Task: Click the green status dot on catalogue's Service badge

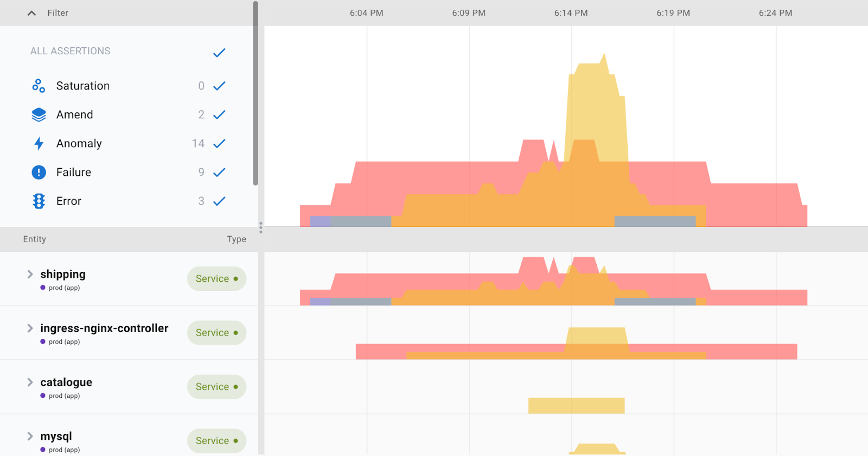Action: (x=235, y=387)
